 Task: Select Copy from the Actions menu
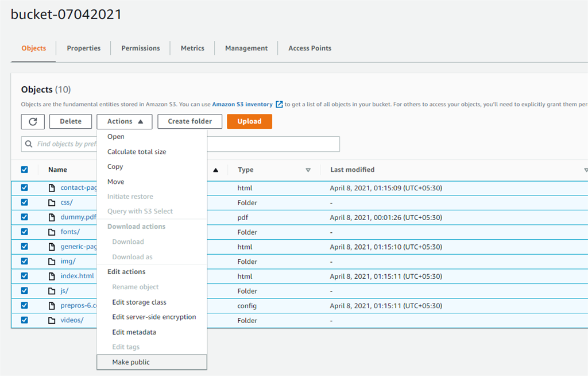(115, 166)
